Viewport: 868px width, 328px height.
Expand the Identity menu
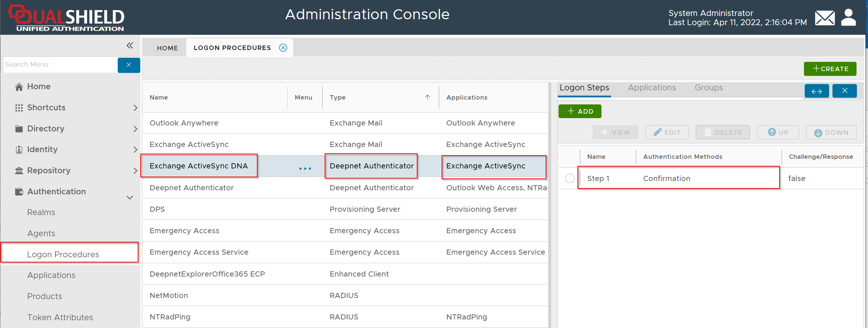(x=135, y=150)
